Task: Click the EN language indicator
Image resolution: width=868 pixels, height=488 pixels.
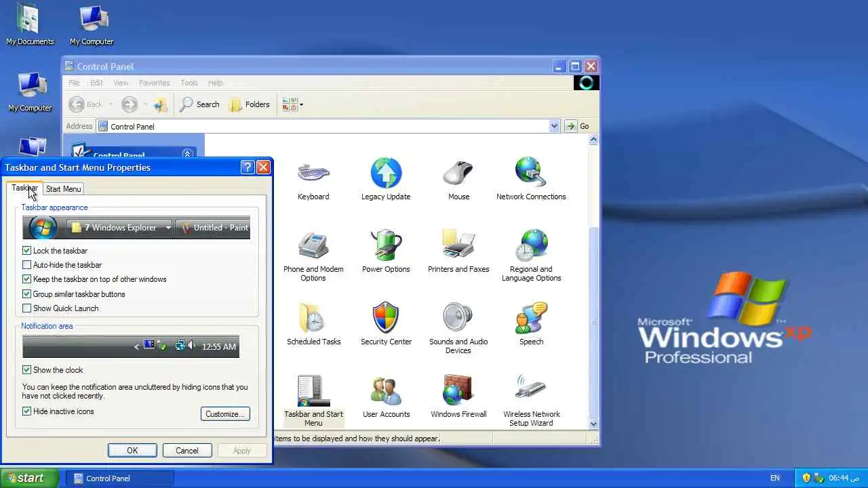Action: pos(774,478)
